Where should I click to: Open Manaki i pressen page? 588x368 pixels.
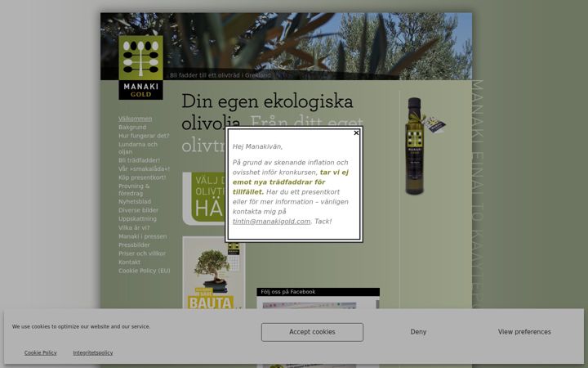coord(142,236)
